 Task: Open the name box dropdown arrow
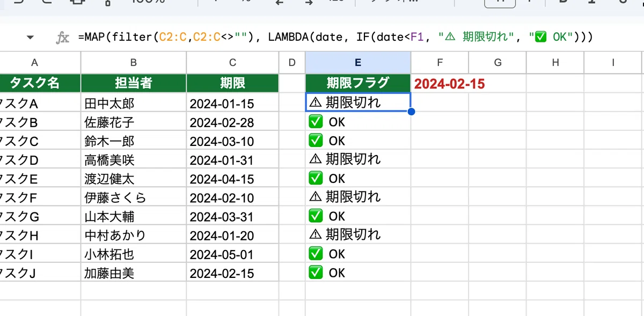[x=30, y=38]
